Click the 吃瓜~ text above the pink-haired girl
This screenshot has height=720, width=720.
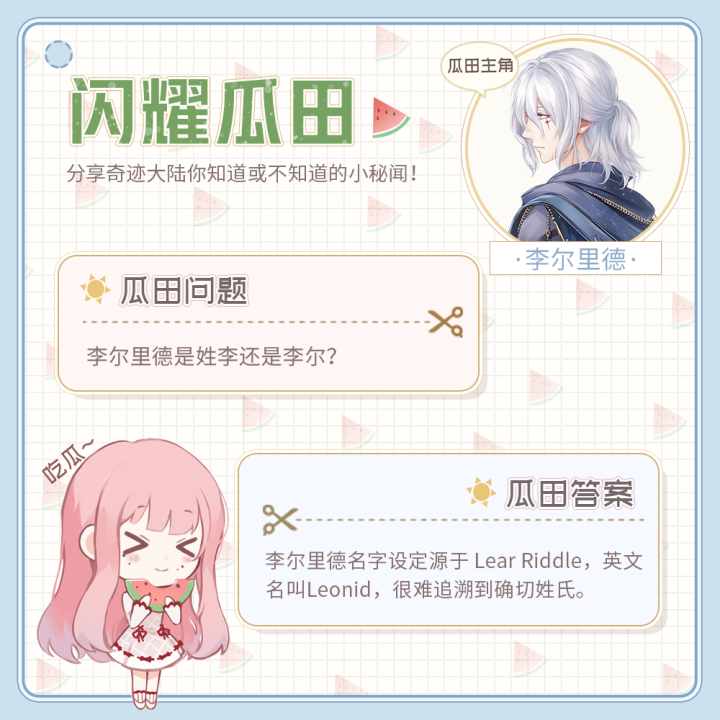point(66,461)
